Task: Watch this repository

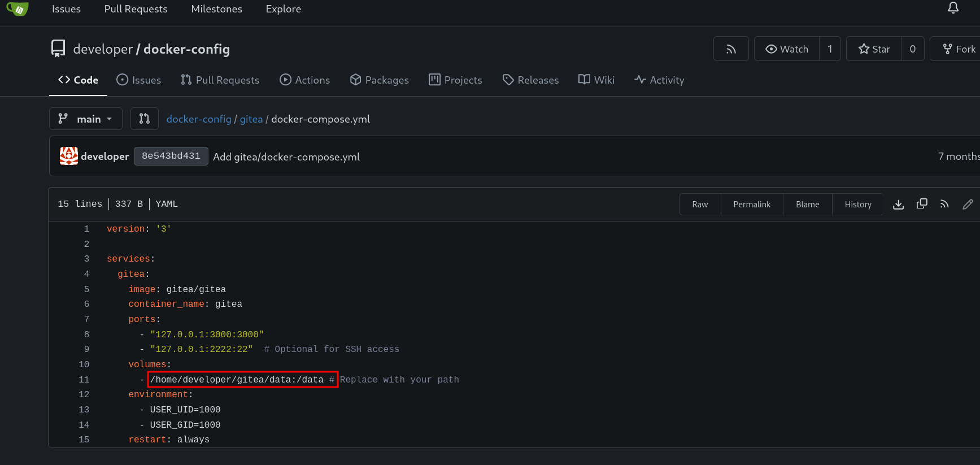Action: click(787, 49)
